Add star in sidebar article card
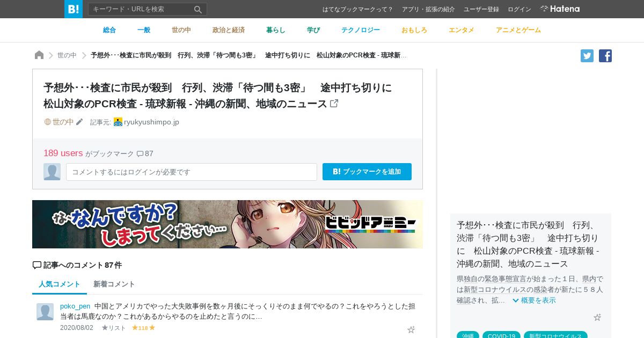The image size is (644, 338). (x=597, y=317)
